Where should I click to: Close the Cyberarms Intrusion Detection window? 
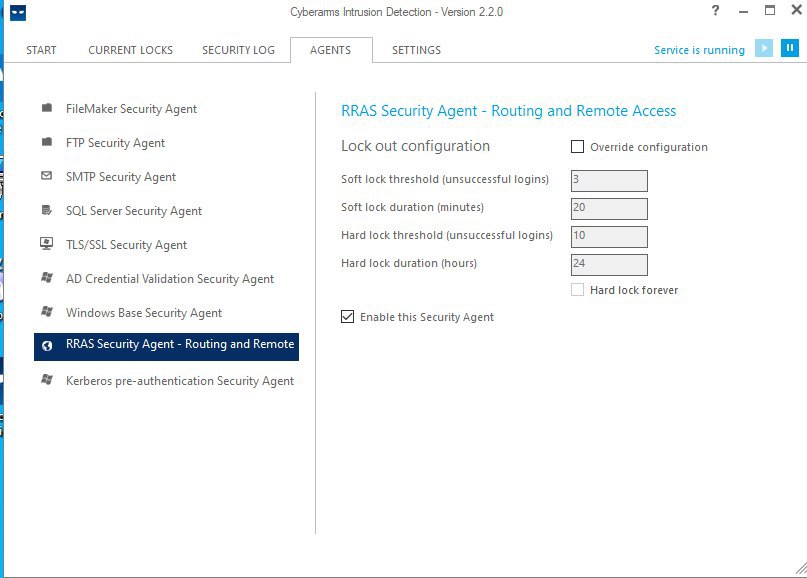pos(797,10)
